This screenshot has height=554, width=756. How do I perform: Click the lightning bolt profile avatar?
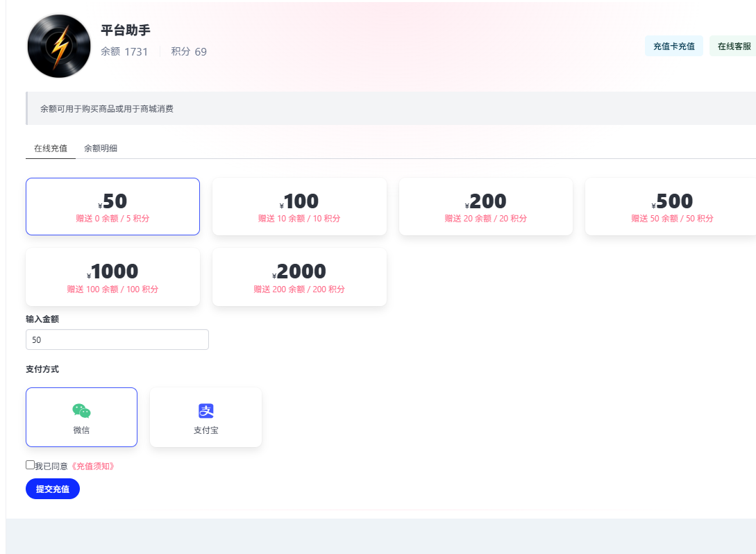coord(59,46)
